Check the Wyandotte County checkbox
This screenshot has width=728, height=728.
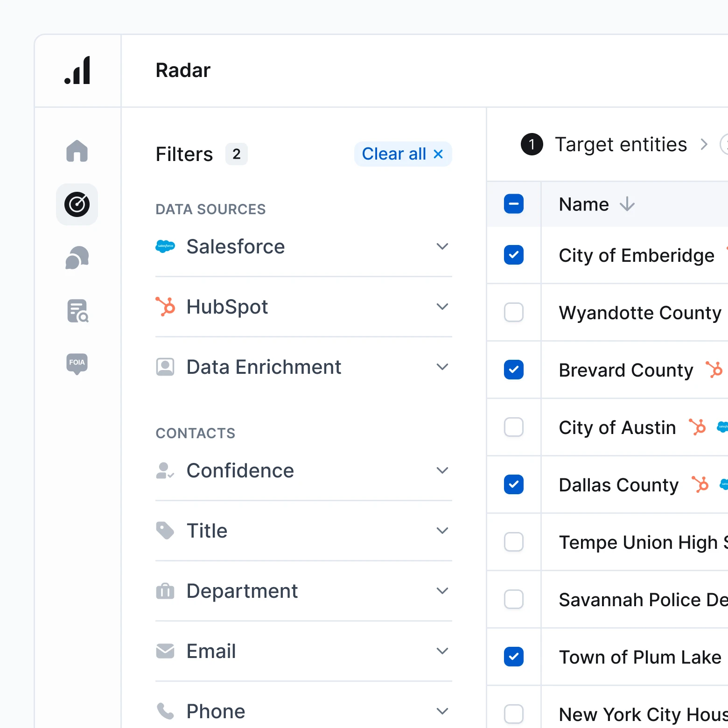513,313
